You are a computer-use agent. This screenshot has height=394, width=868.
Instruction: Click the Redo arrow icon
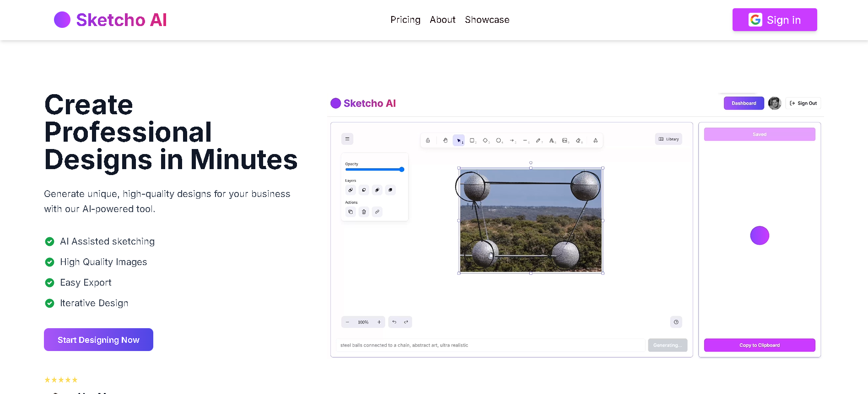(x=406, y=322)
